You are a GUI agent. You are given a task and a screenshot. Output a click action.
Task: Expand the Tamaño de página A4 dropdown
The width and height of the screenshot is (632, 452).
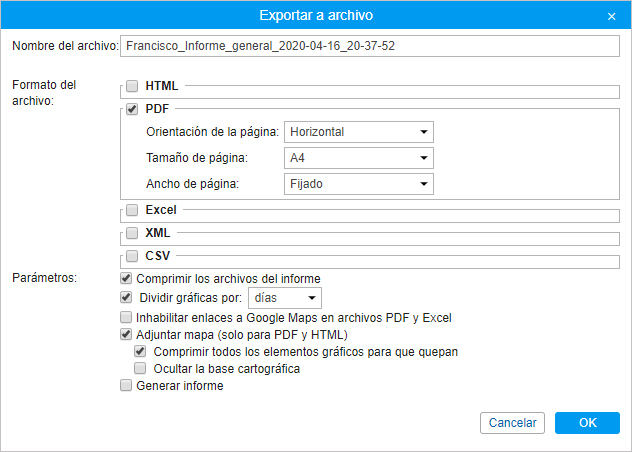pos(359,158)
